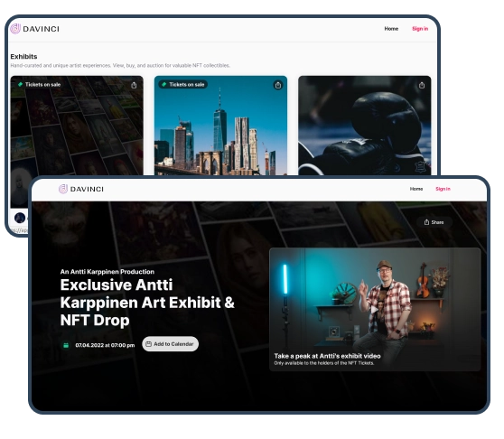This screenshot has height=439, width=504.
Task: Click green ticket icon on skyline card badge
Action: pos(164,85)
